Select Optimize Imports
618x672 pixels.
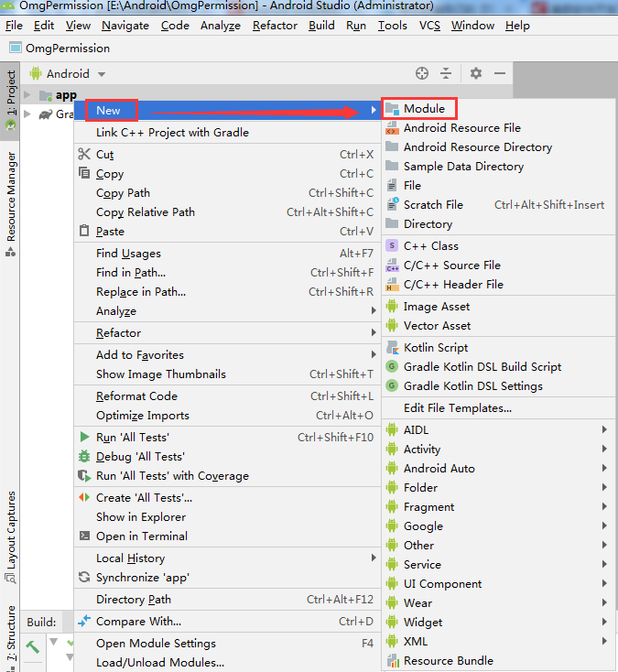(x=227, y=416)
